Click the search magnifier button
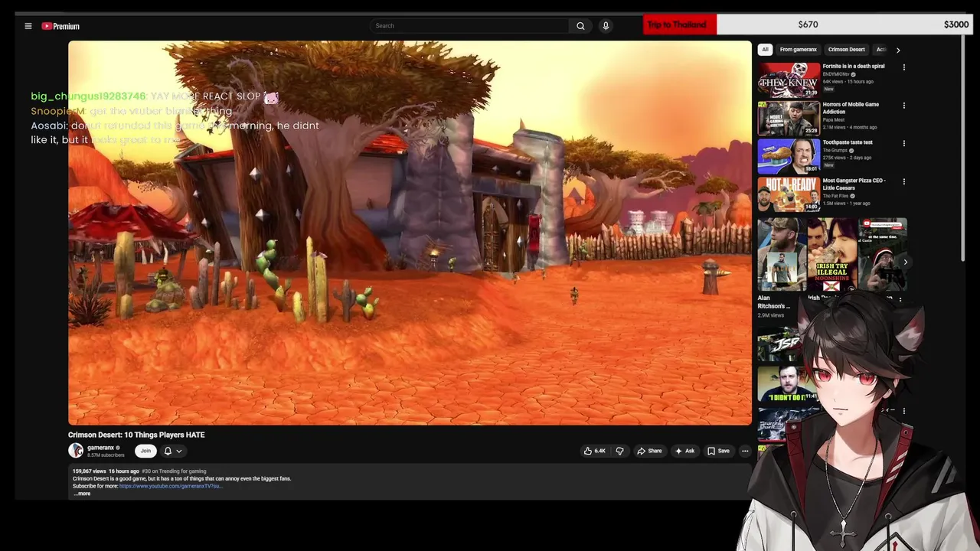 click(580, 26)
